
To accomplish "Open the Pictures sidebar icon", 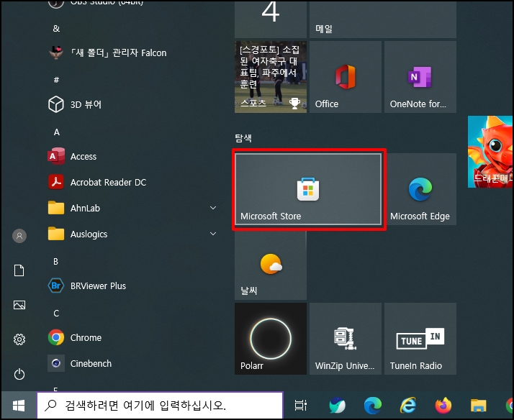I will (19, 305).
